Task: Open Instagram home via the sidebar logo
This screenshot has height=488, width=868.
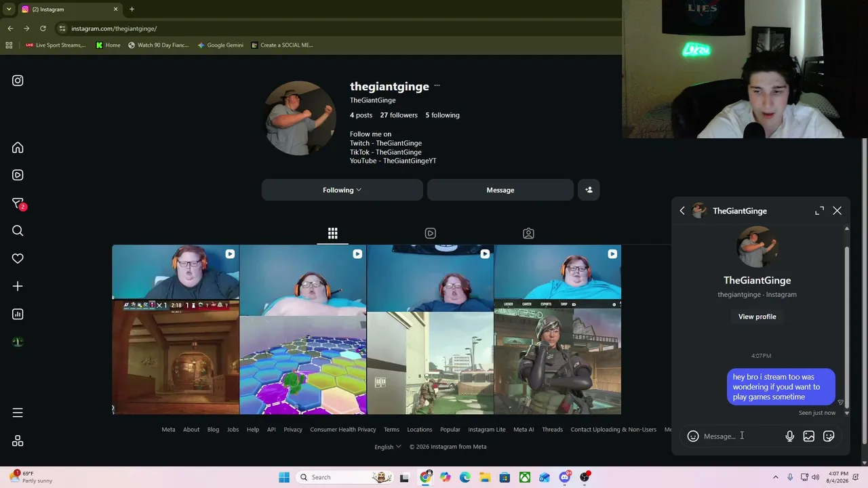Action: [x=18, y=81]
